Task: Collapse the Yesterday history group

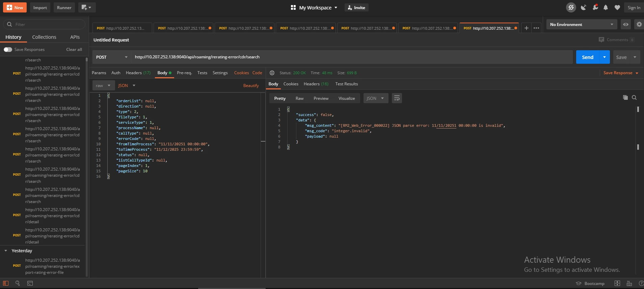Action: point(6,251)
